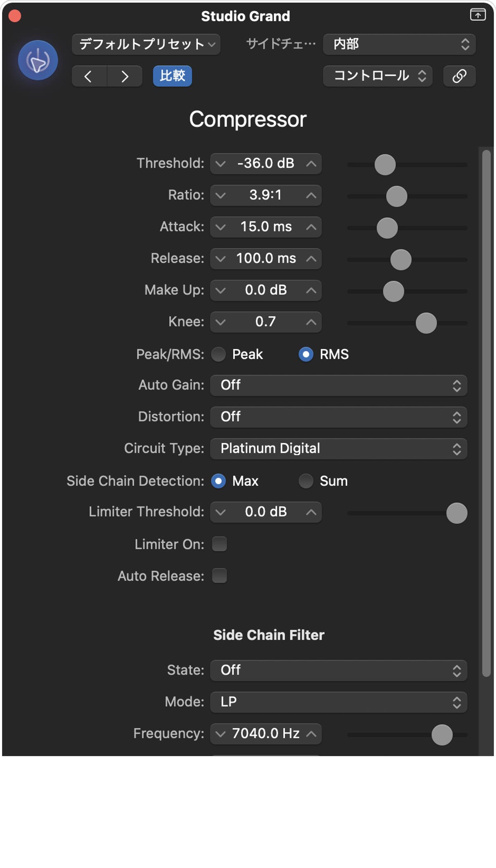Viewport: 496px width, 868px height.
Task: Go to the next preset arrow
Action: coord(125,76)
